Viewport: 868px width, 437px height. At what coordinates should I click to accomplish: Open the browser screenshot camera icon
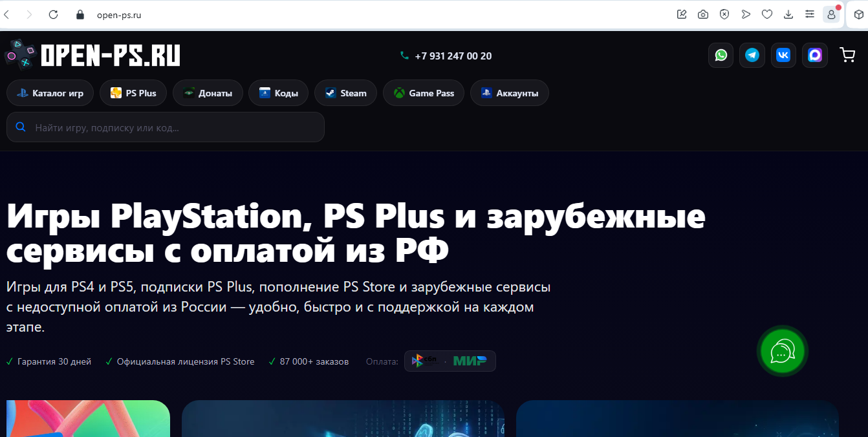click(x=703, y=14)
